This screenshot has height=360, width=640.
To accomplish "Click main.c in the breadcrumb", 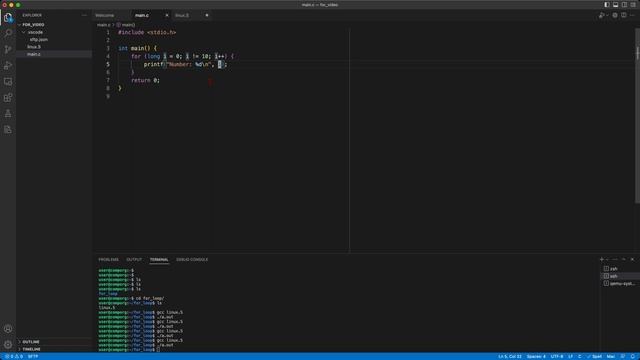I will tap(104, 25).
